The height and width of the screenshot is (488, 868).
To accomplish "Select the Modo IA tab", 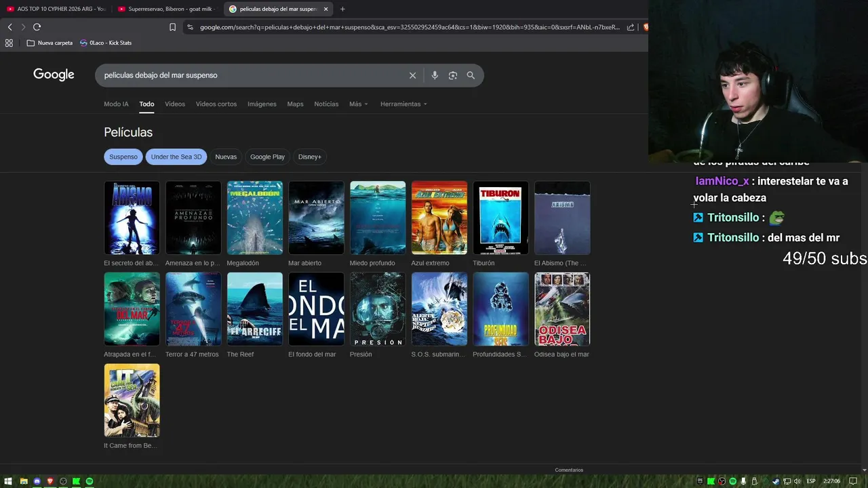I will (116, 104).
